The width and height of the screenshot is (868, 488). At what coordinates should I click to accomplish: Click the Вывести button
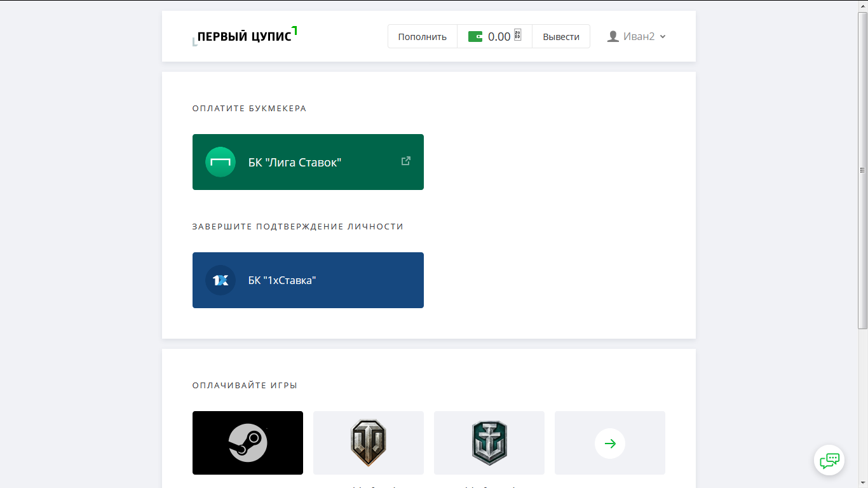tap(561, 37)
